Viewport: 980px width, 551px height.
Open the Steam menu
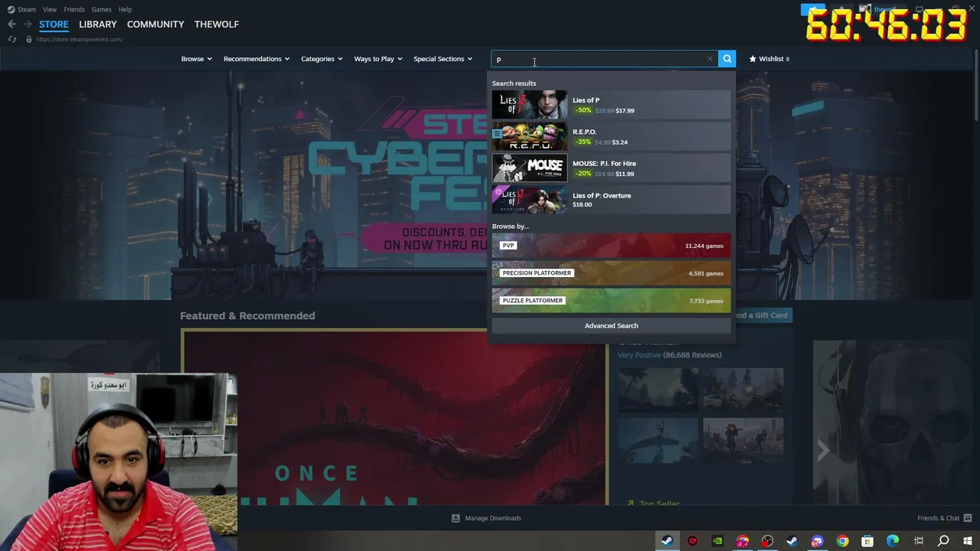click(27, 9)
